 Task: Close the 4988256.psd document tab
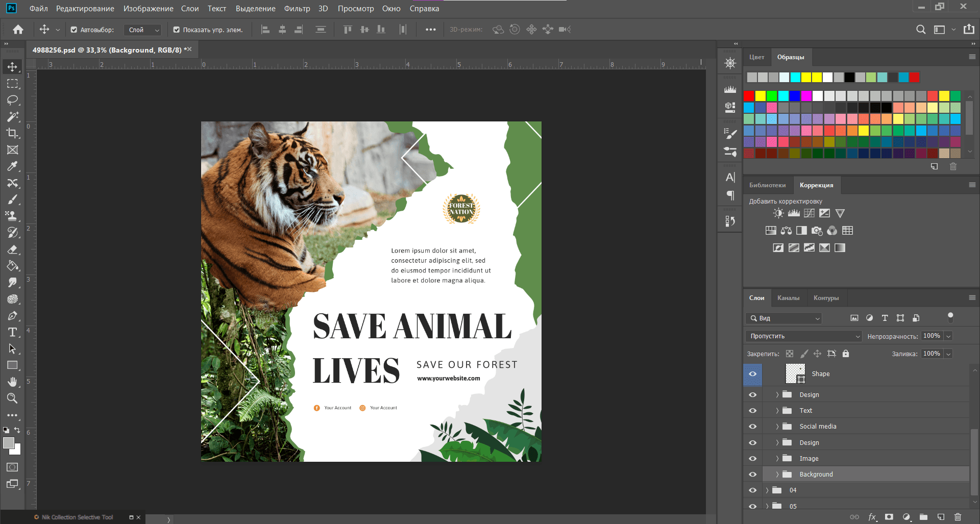point(188,49)
